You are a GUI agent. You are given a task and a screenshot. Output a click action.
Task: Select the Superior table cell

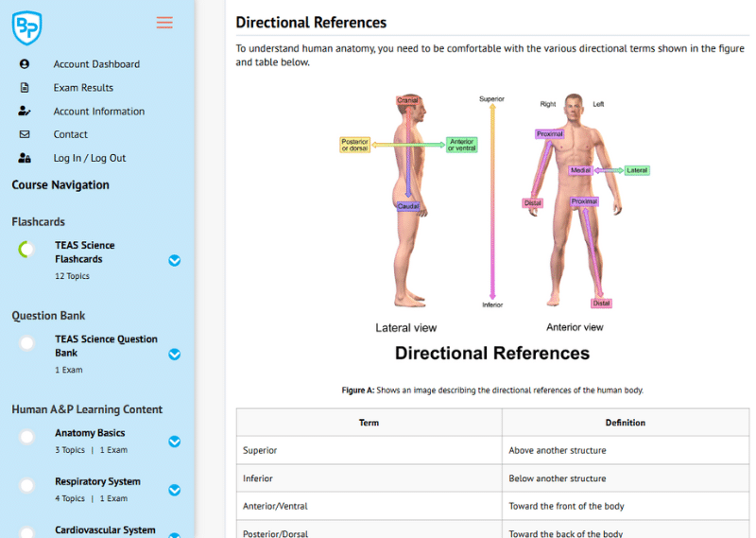pos(369,450)
